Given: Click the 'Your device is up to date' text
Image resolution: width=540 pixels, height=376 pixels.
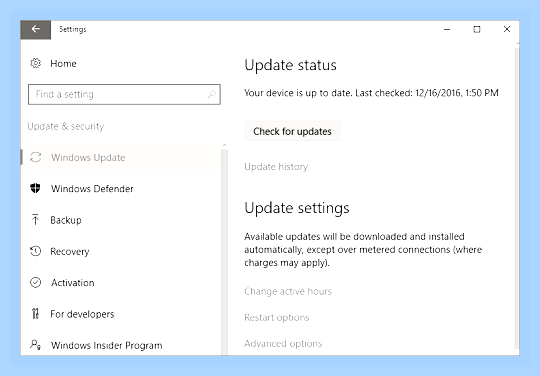Looking at the screenshot, I should pyautogui.click(x=371, y=93).
